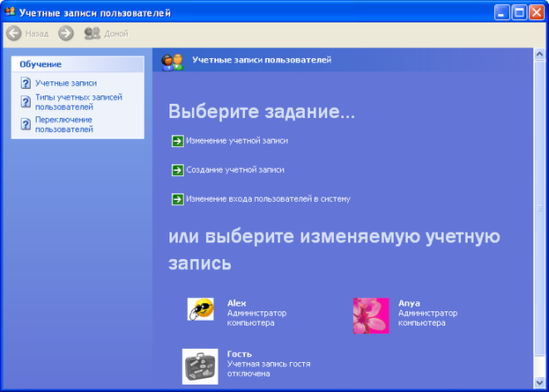Click green arrow for Изменение входа пользователей
Viewport: 549px width, 392px height.
(177, 199)
